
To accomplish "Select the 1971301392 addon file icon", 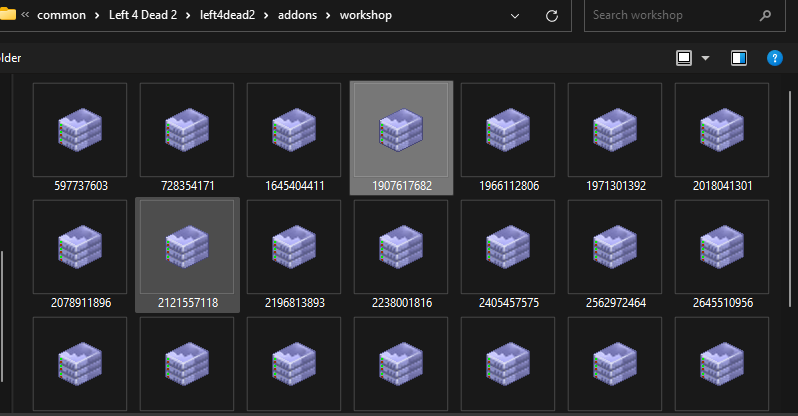I will point(615,130).
